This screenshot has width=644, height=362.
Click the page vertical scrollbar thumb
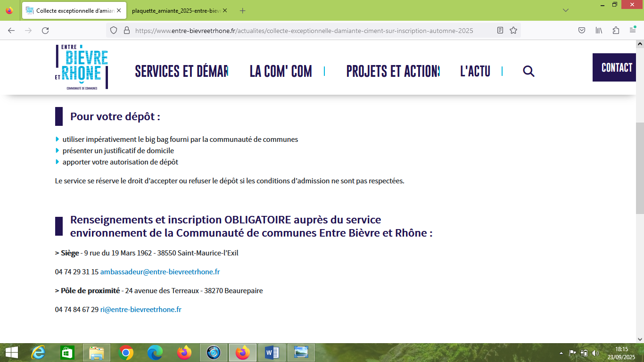pos(640,167)
